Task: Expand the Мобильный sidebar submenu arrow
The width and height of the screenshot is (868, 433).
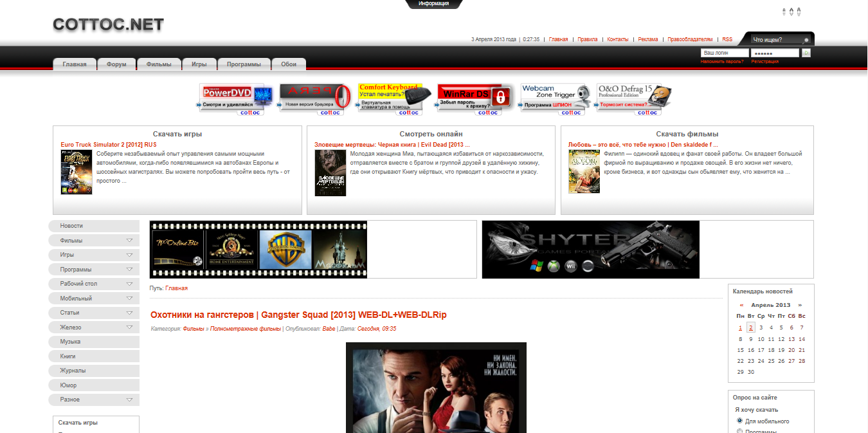Action: (130, 299)
